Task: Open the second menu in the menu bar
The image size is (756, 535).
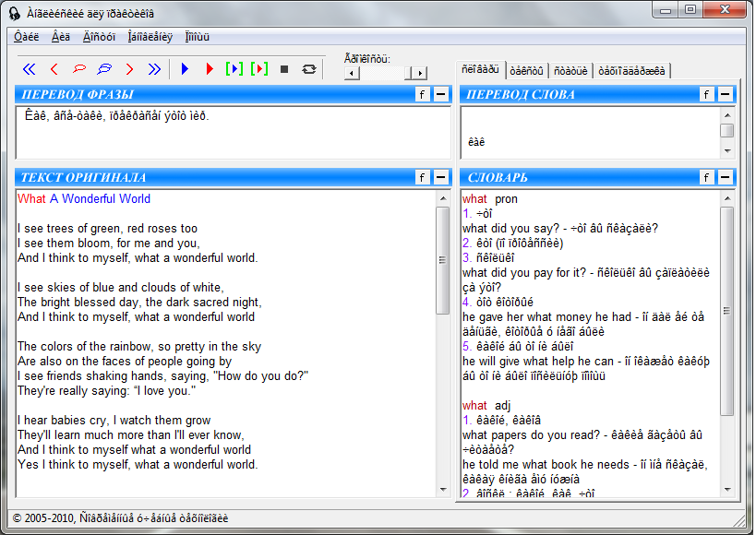Action: (61, 37)
